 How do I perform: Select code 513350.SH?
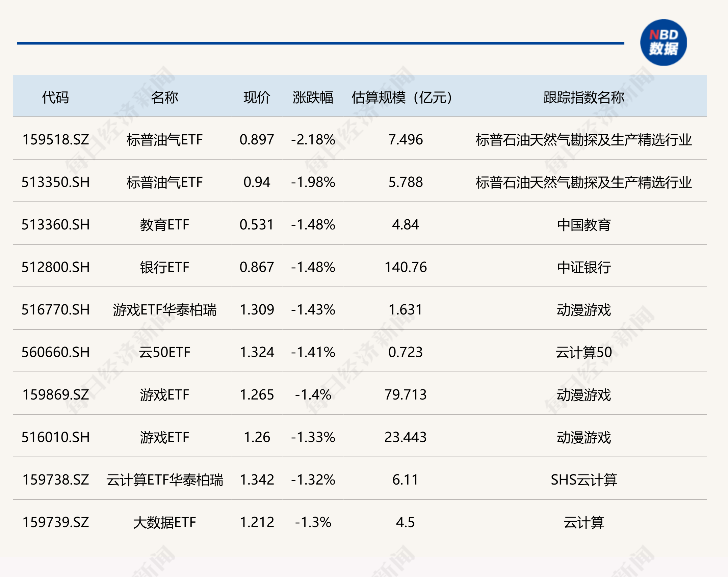point(56,182)
